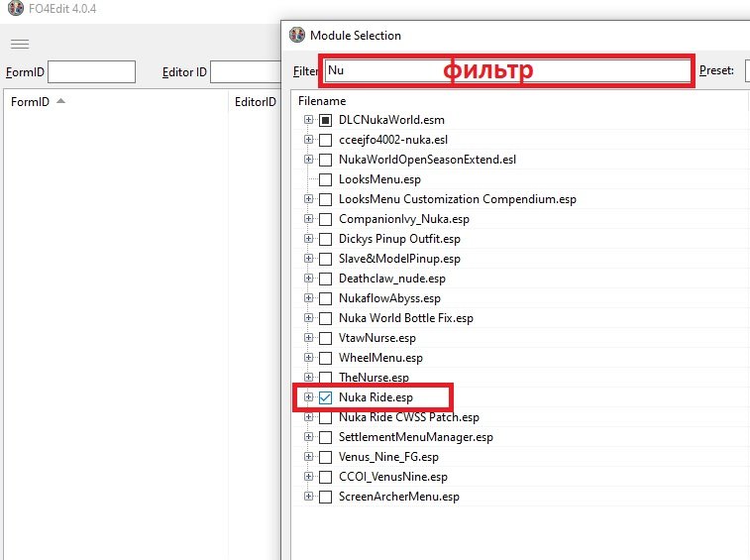Click the Filename column header

point(322,101)
